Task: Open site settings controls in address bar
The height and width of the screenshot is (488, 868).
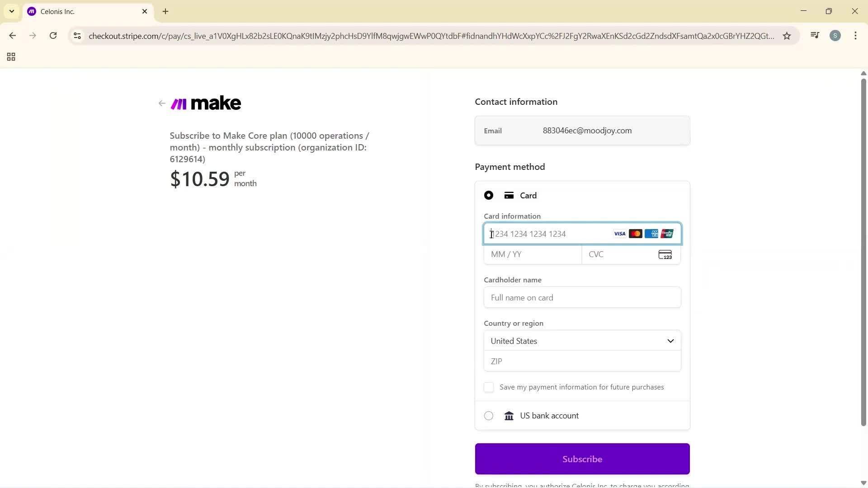Action: coord(77,36)
